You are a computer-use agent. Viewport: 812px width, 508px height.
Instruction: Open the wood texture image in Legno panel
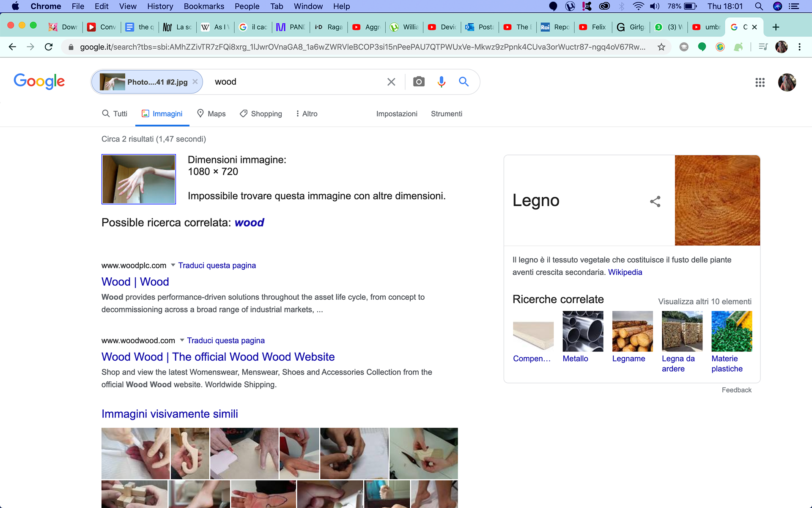(717, 200)
